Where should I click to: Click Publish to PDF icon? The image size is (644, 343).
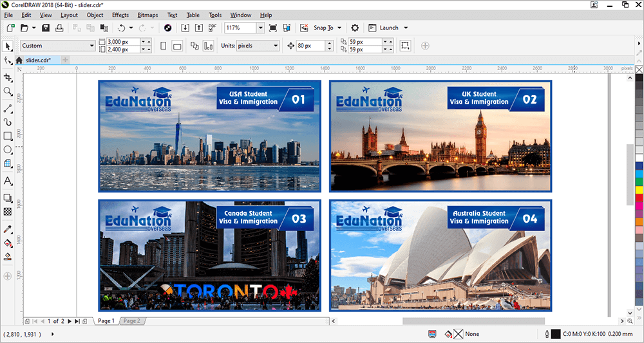[213, 28]
